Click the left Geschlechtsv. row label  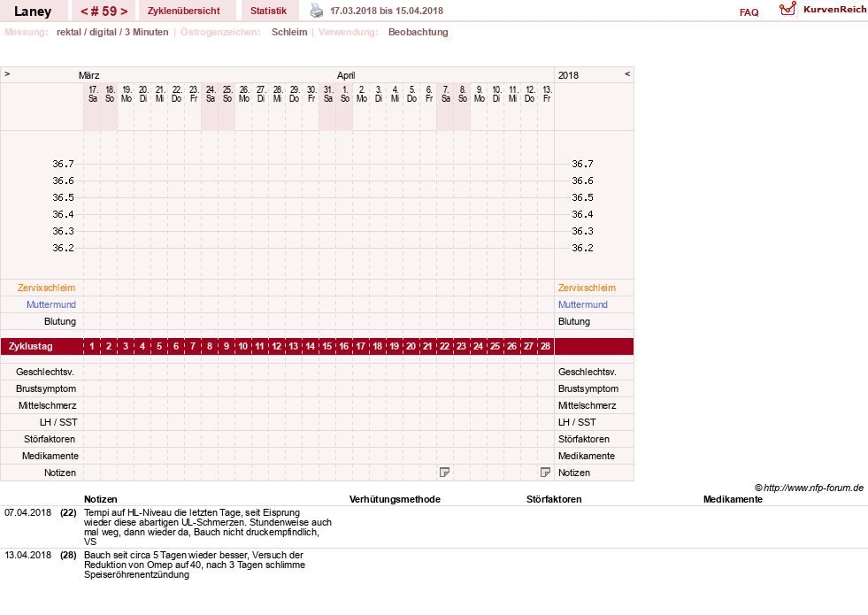pos(45,372)
